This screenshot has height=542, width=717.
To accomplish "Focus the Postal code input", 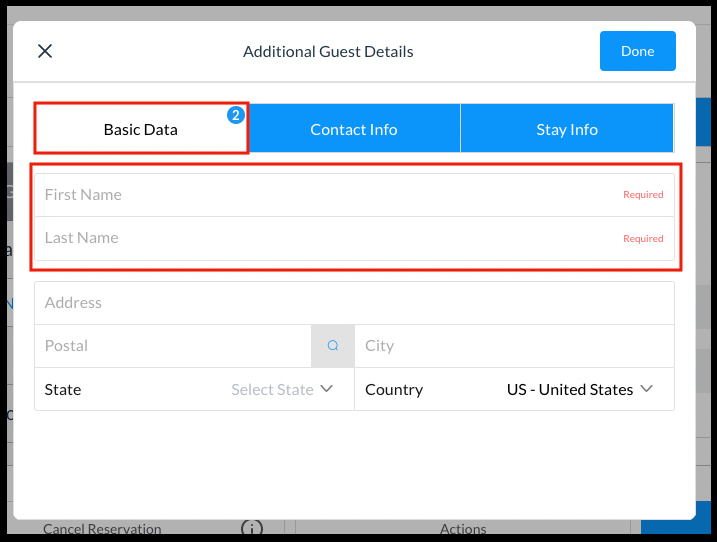I will pos(172,346).
